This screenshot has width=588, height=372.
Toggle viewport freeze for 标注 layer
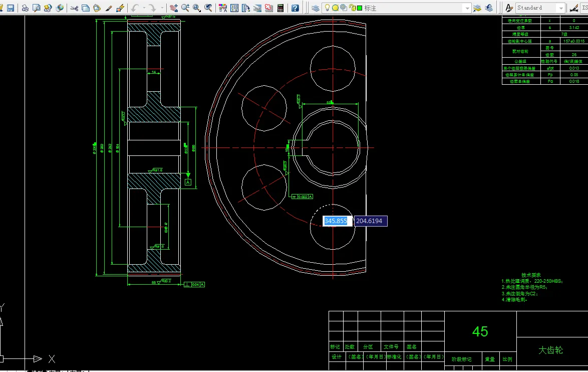point(344,8)
